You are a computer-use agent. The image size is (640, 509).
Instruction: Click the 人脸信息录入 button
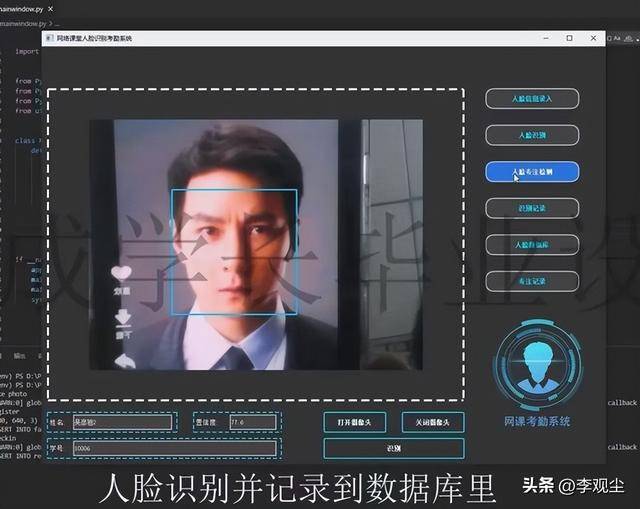point(532,98)
